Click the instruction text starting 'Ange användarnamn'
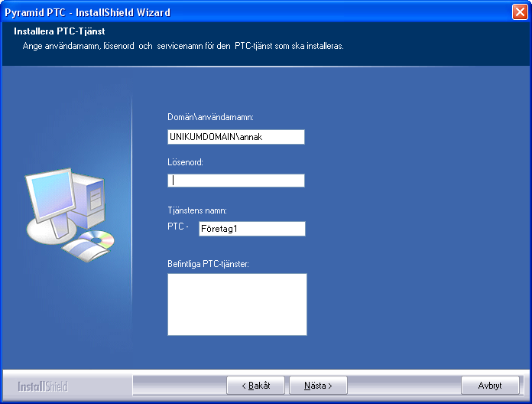Image resolution: width=532 pixels, height=404 pixels. tap(183, 46)
